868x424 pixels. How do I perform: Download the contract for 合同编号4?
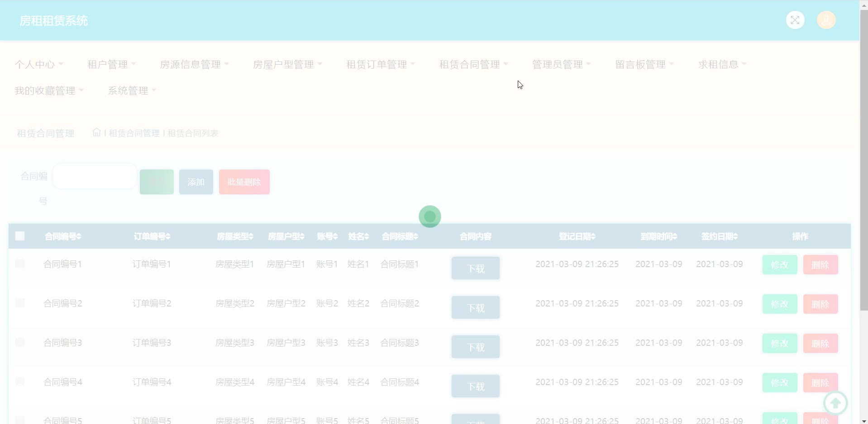tap(476, 386)
